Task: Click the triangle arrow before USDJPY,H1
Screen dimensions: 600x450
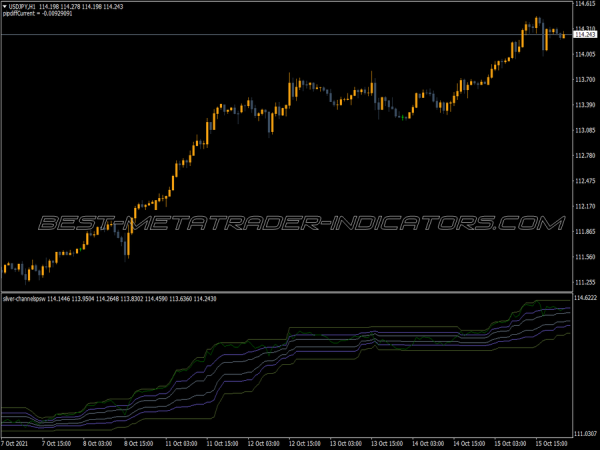Action: click(5, 7)
